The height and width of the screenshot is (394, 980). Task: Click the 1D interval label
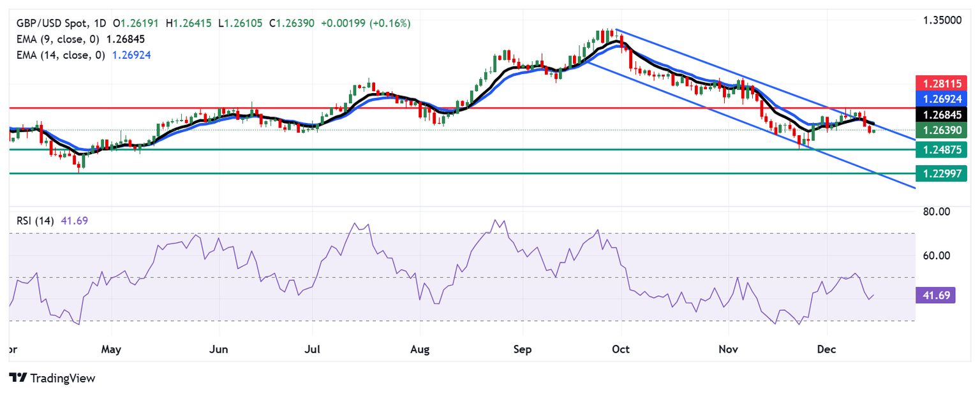100,24
